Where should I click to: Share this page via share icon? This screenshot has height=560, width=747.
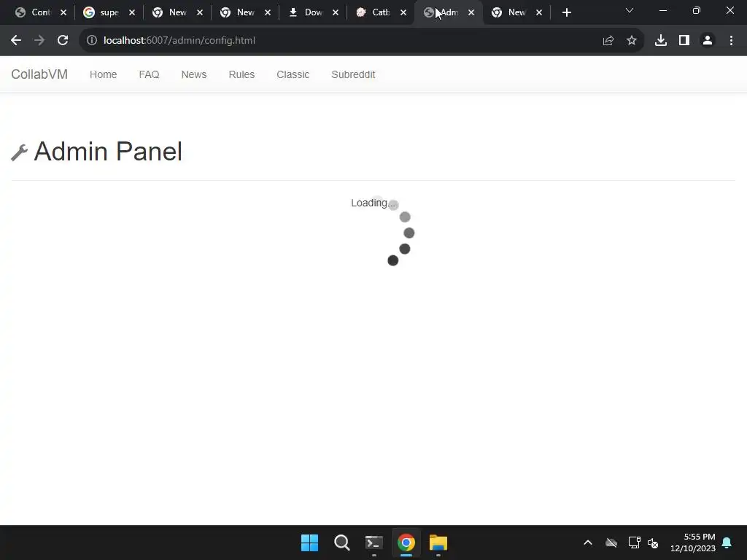click(608, 41)
